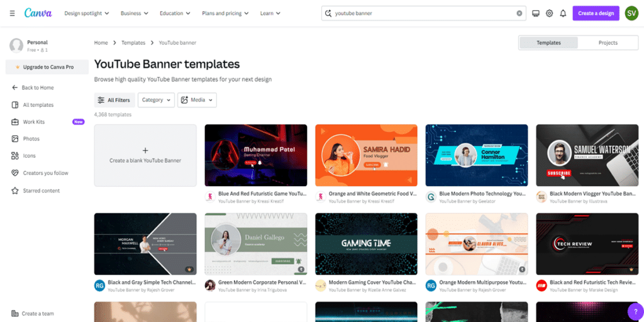This screenshot has width=644, height=322.
Task: Open the Category filter dropdown
Action: click(156, 100)
